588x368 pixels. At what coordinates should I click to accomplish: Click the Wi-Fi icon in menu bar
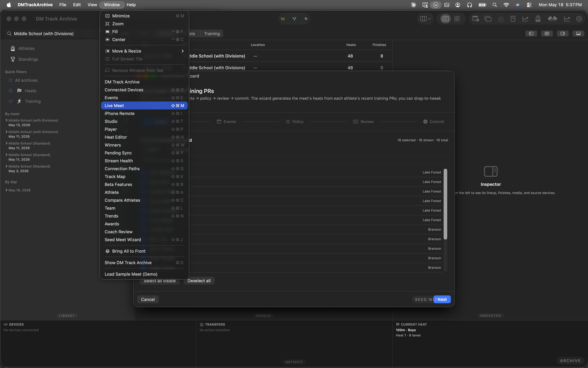click(x=506, y=5)
